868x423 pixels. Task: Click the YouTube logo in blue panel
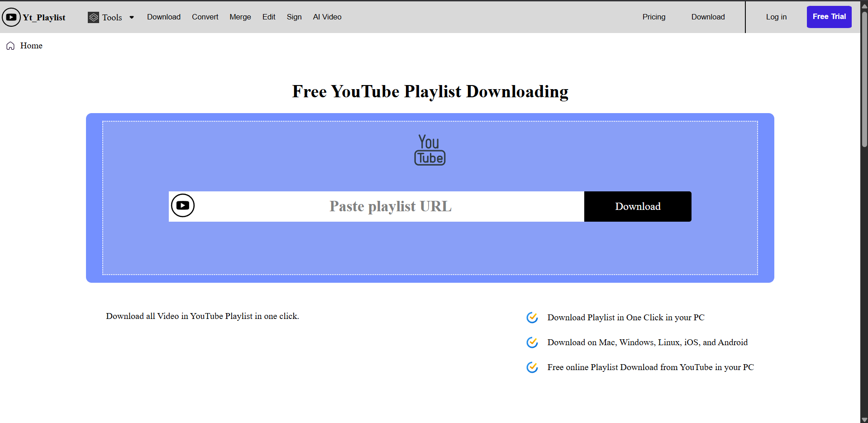[430, 150]
